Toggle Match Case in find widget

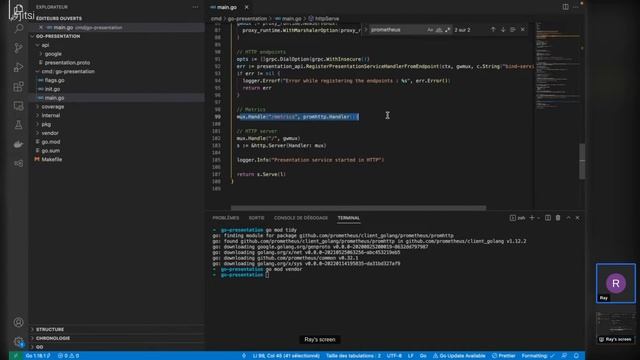click(430, 30)
